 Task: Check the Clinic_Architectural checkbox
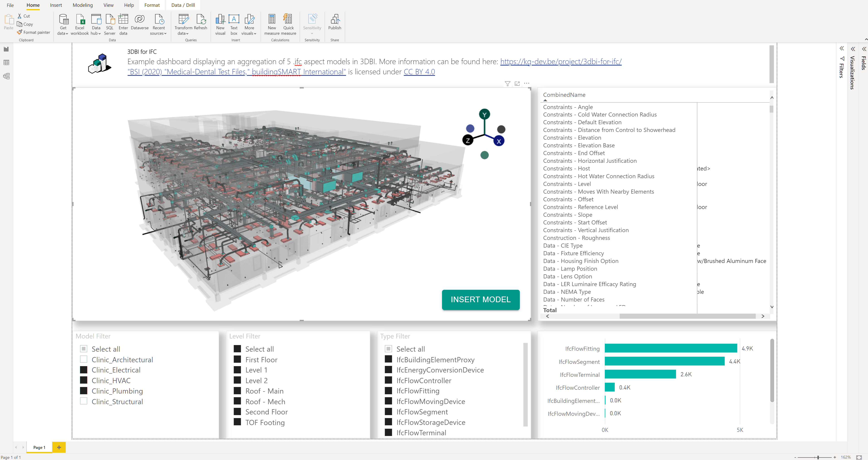point(84,359)
